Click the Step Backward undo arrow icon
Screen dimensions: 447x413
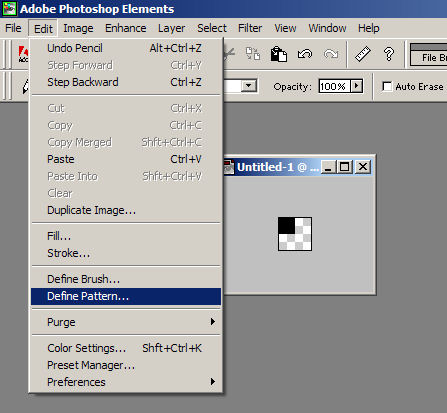click(305, 54)
